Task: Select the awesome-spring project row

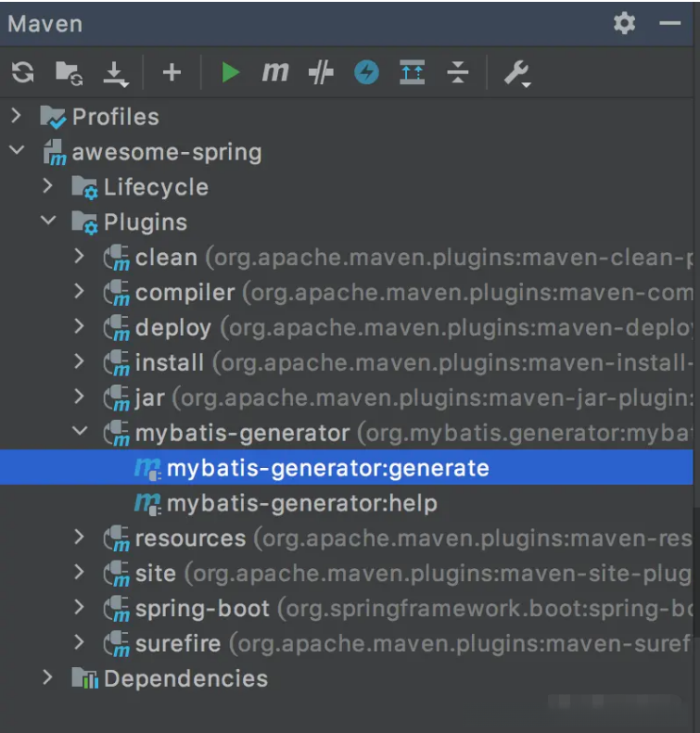Action: (347, 152)
